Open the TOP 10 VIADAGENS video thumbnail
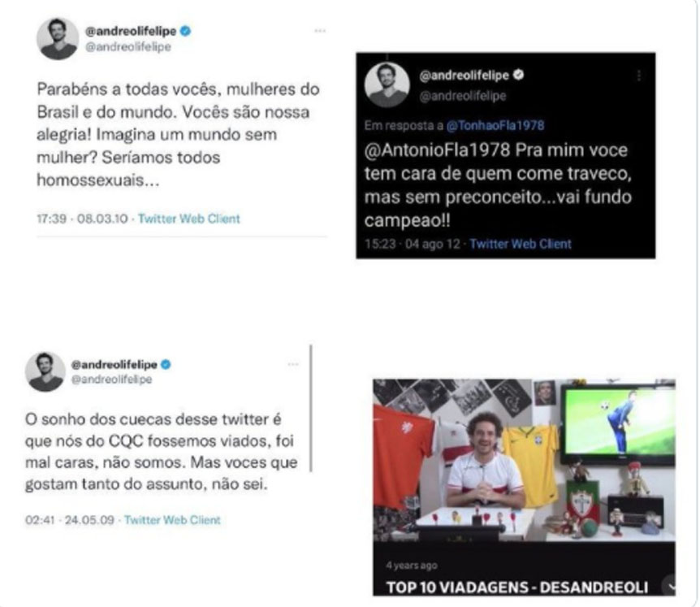700x607 pixels. [x=524, y=461]
